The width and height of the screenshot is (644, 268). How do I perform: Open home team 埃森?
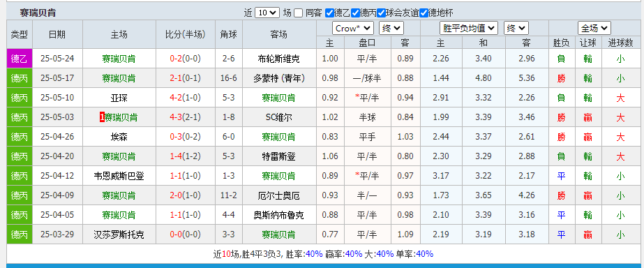pos(119,137)
